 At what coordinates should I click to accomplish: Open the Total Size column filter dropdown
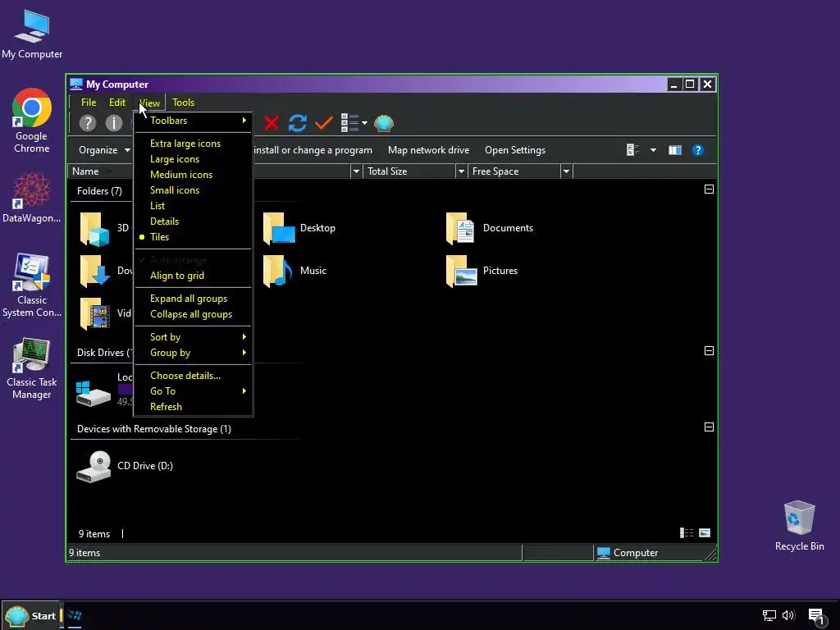[x=461, y=171]
